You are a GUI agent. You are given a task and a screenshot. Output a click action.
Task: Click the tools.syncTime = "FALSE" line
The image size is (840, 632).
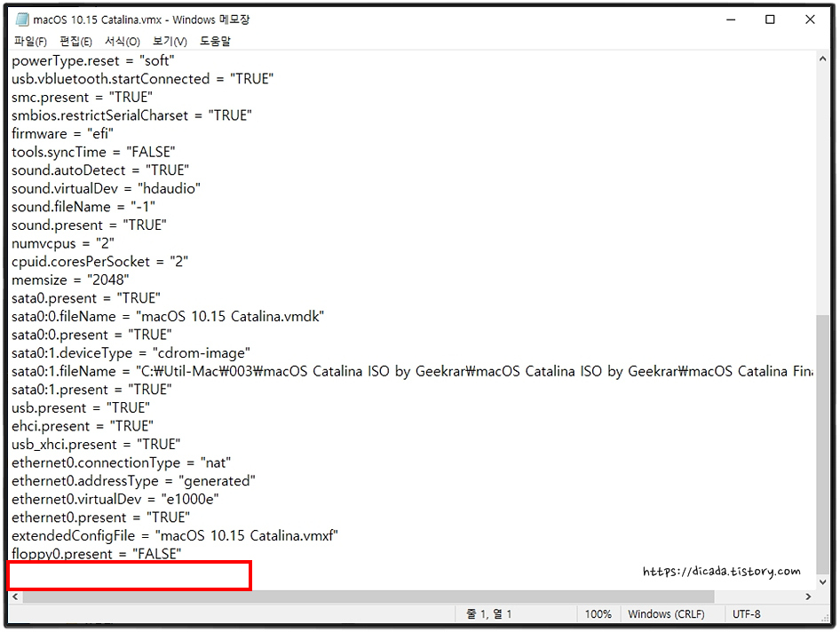94,152
